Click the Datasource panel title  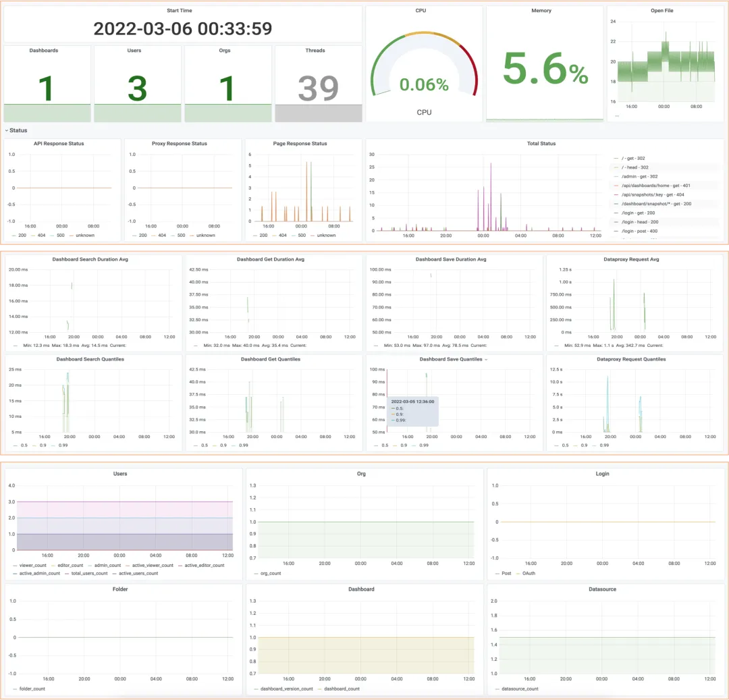pos(602,589)
